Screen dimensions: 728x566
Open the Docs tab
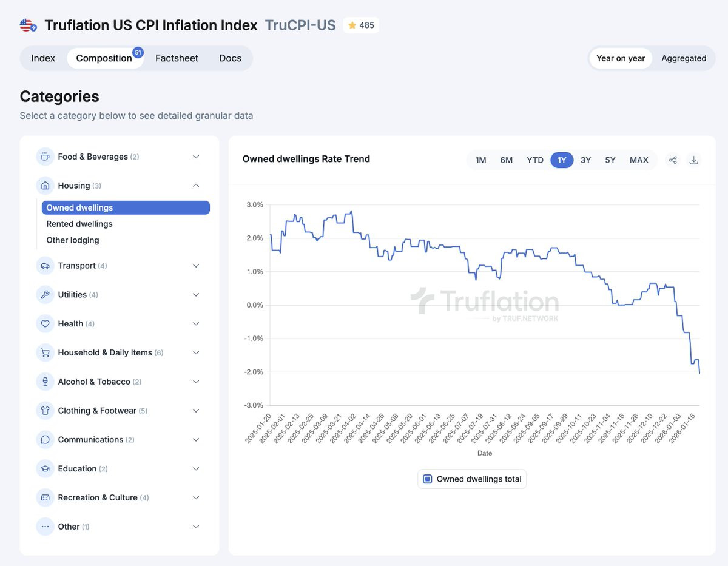point(230,58)
